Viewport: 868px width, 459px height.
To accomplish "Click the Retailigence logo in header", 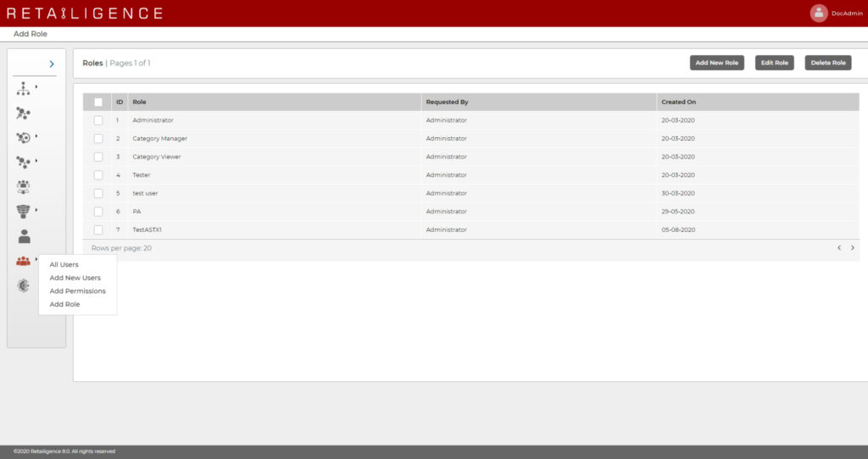I will tap(85, 14).
